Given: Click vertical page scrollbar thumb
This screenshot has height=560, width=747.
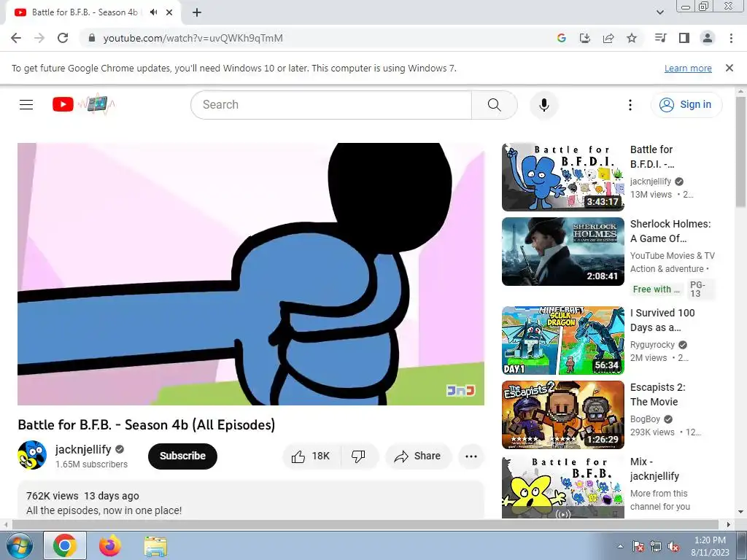Looking at the screenshot, I should tap(740, 152).
